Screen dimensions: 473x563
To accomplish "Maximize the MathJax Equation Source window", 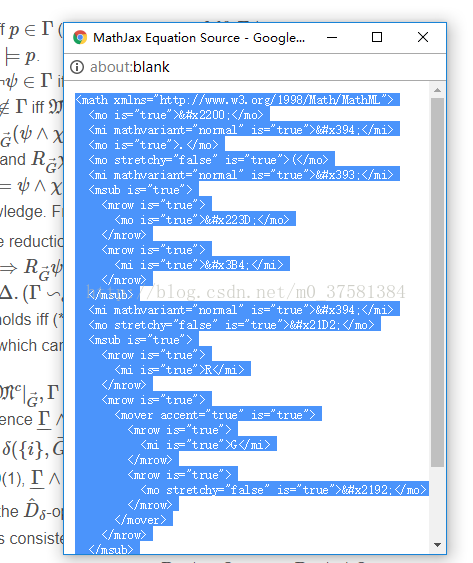I will tap(377, 37).
